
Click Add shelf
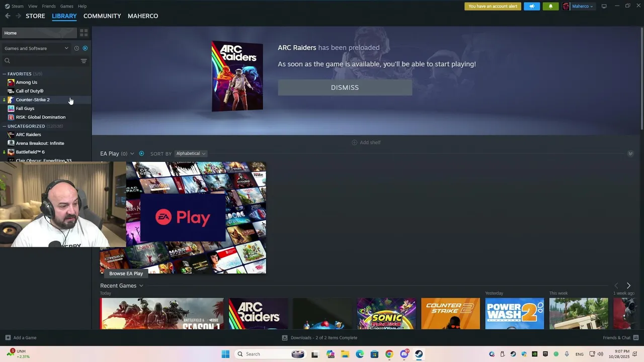[x=366, y=142]
